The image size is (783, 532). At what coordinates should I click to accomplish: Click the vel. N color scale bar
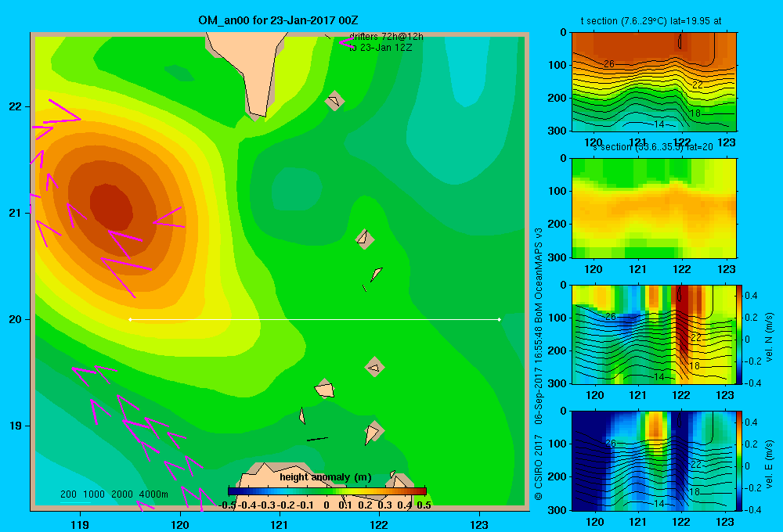tap(740, 334)
